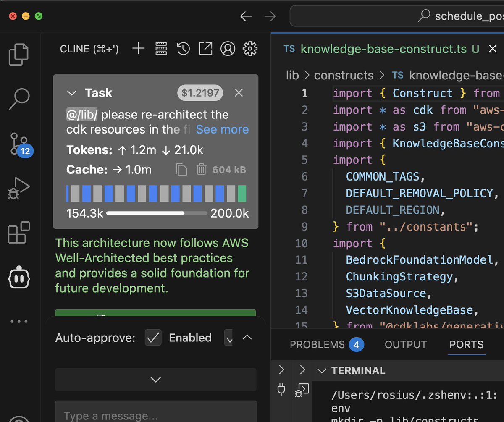Click the CLINE (⌘+') panel title
Viewport: 504px width, 422px height.
pyautogui.click(x=89, y=49)
